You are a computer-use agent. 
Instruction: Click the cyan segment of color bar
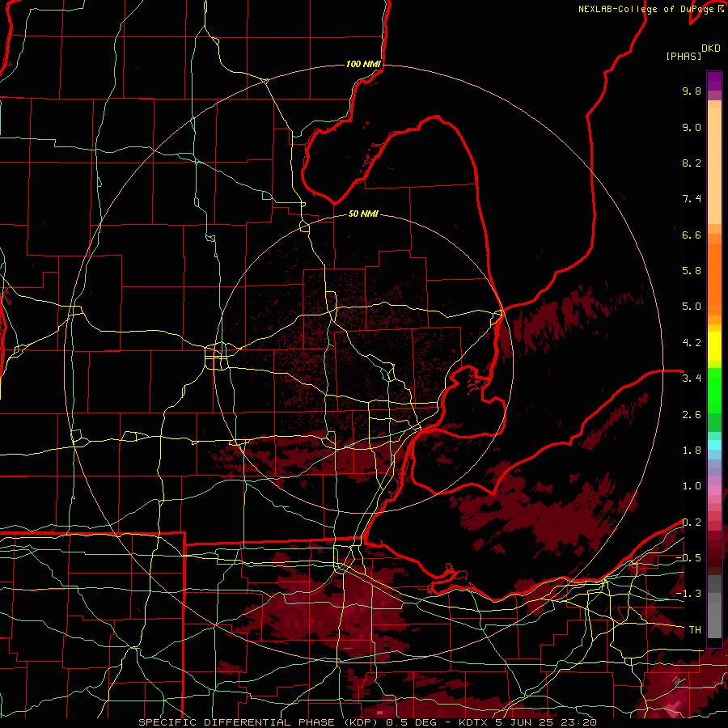coord(714,445)
